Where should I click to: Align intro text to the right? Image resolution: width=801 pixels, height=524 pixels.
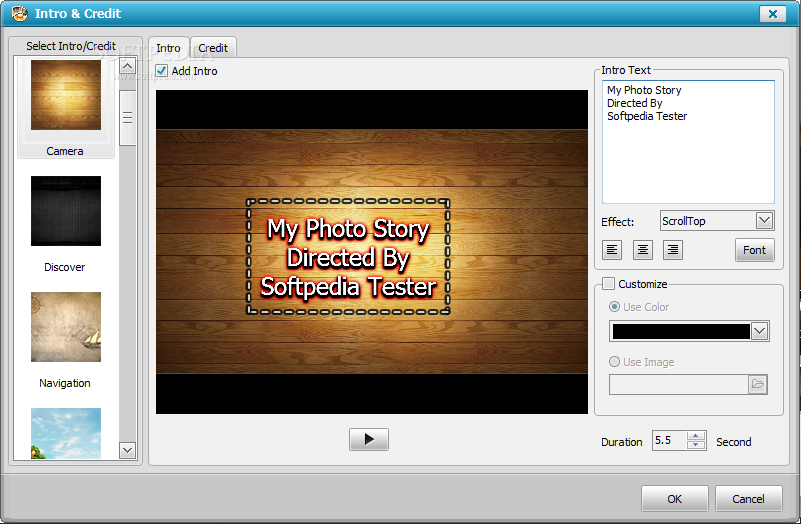(x=673, y=250)
